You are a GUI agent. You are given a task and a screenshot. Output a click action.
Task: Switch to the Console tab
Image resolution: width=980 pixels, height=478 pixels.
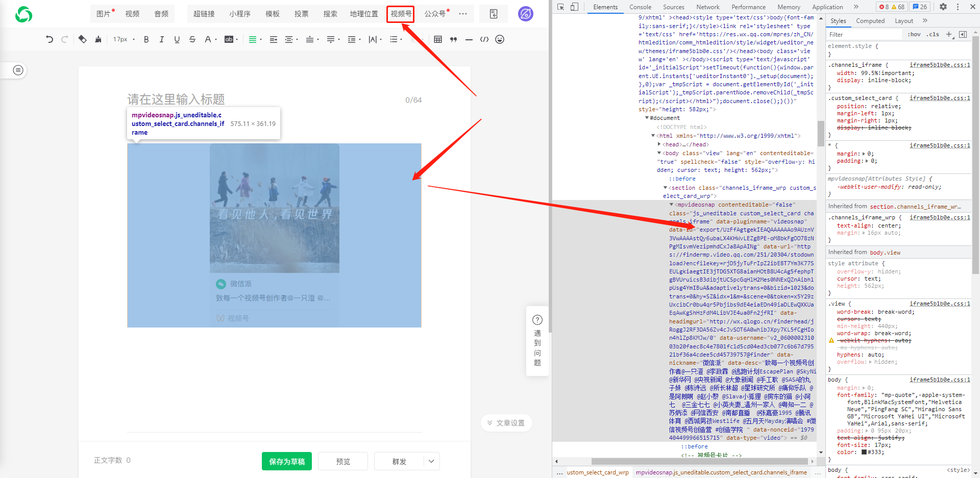click(640, 7)
